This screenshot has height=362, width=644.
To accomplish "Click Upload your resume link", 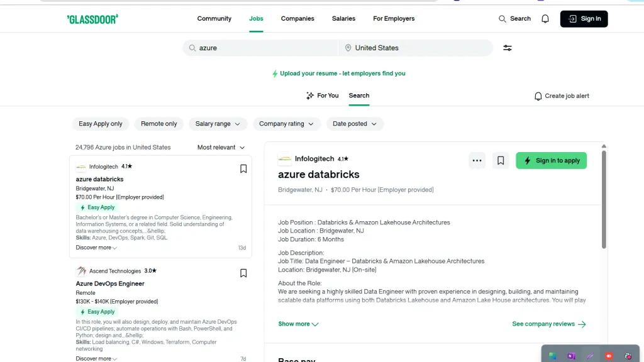I will coord(339,74).
